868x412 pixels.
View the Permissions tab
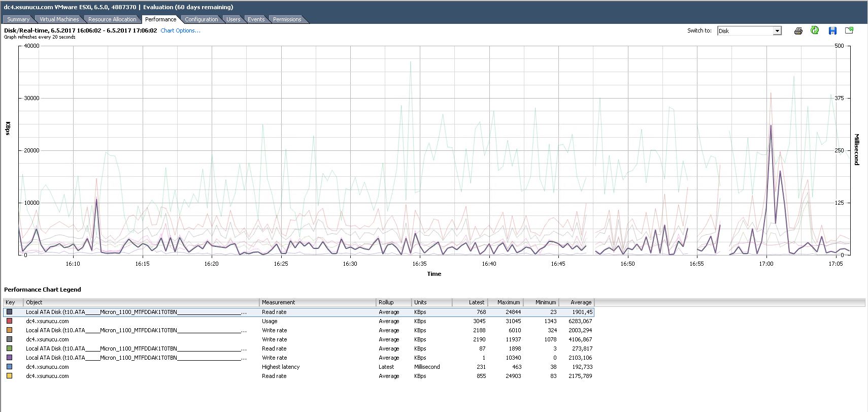tap(287, 19)
